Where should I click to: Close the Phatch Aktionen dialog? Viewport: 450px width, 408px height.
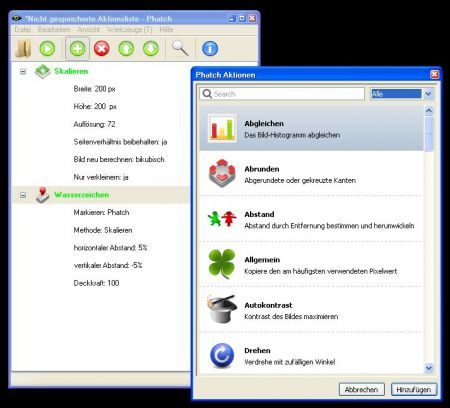pos(434,74)
